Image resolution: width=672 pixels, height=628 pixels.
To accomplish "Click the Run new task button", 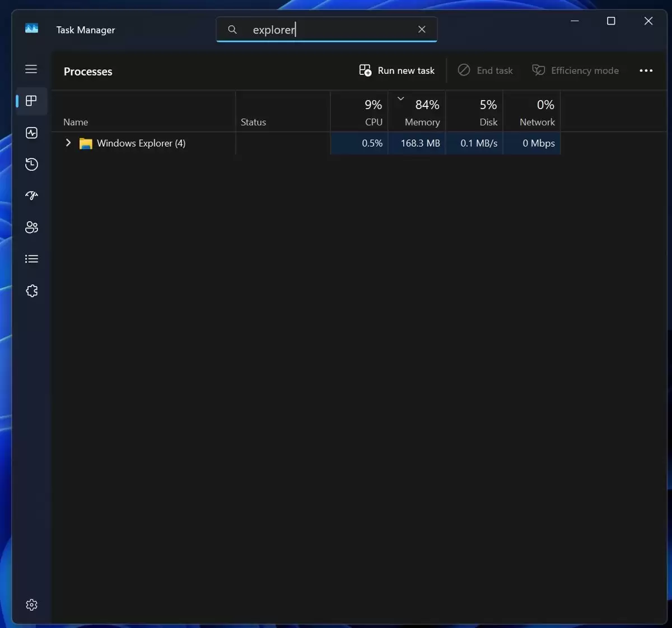I will click(x=397, y=70).
